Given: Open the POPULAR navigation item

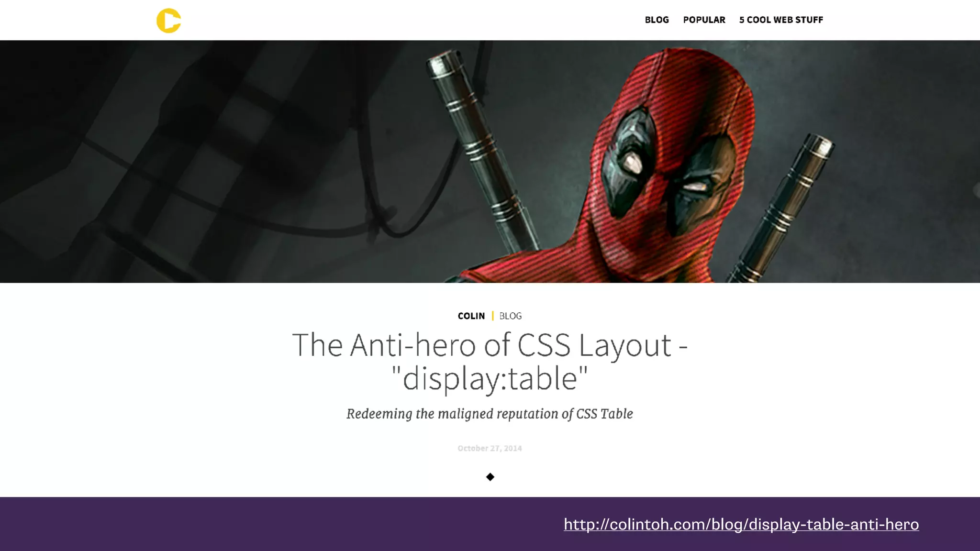Looking at the screenshot, I should [704, 20].
